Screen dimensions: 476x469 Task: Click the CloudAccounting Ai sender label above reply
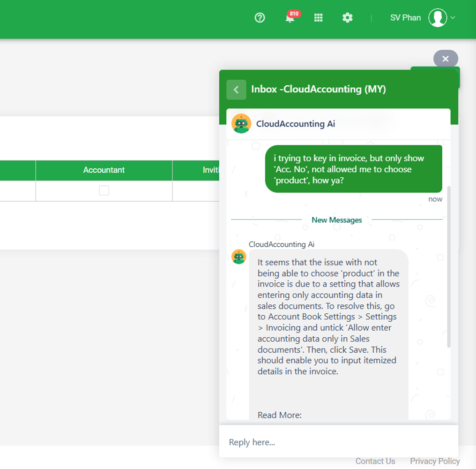pos(282,244)
